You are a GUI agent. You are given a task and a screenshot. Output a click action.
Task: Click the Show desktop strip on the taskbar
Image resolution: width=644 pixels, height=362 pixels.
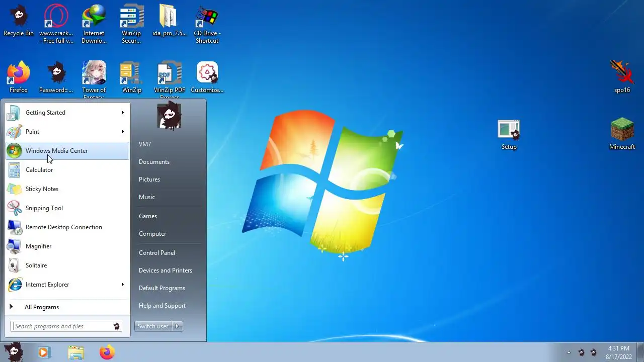640,352
